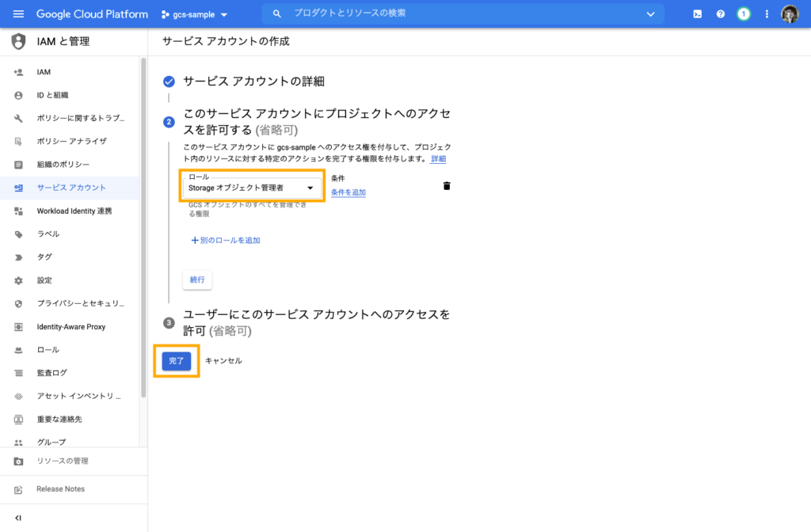The image size is (811, 532).
Task: Expand the search bar dropdown arrow
Action: tap(650, 14)
